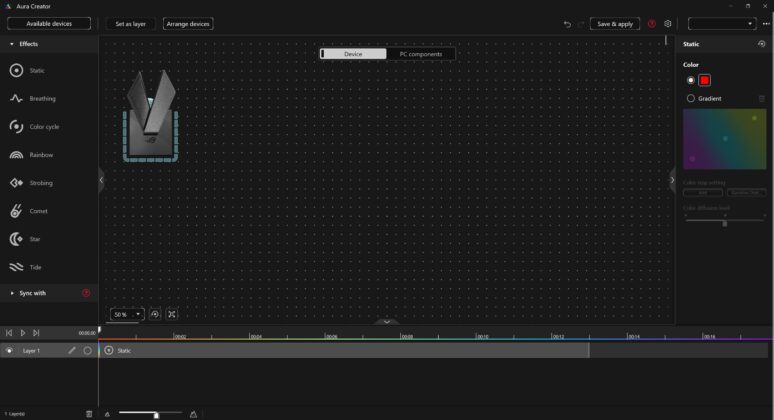Select the single color radio button
Screen dimensions: 774x420
(x=691, y=80)
